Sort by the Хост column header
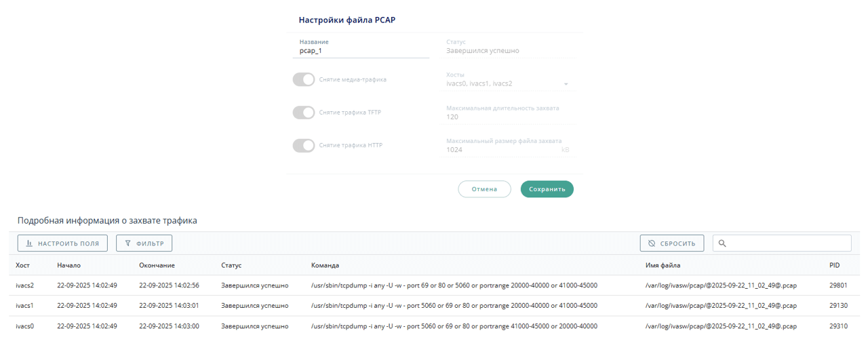The image size is (868, 339). click(x=23, y=265)
